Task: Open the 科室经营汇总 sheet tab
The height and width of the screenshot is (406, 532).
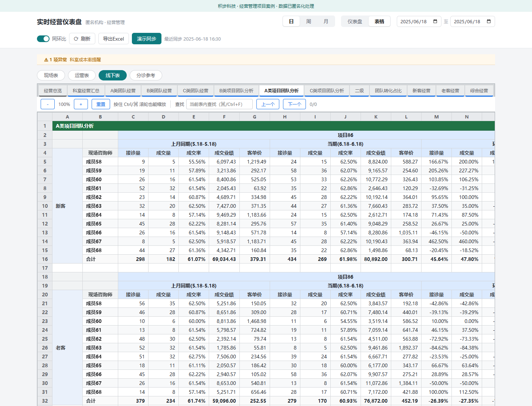Action: click(x=86, y=91)
